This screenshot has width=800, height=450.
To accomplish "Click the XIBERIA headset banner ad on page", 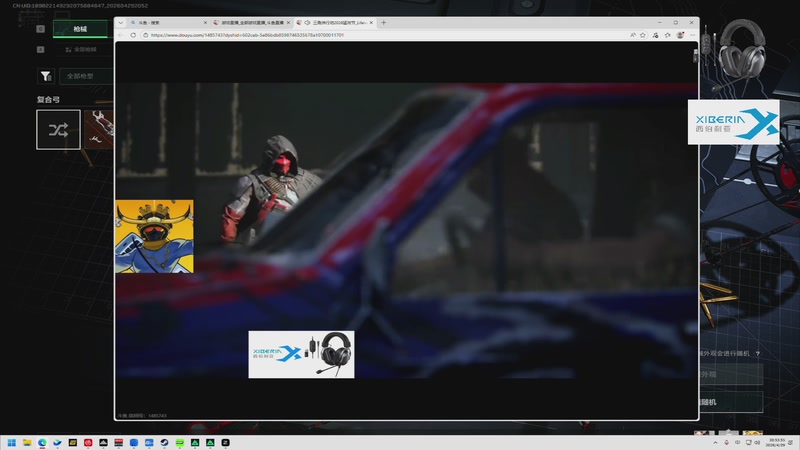I will tap(301, 355).
